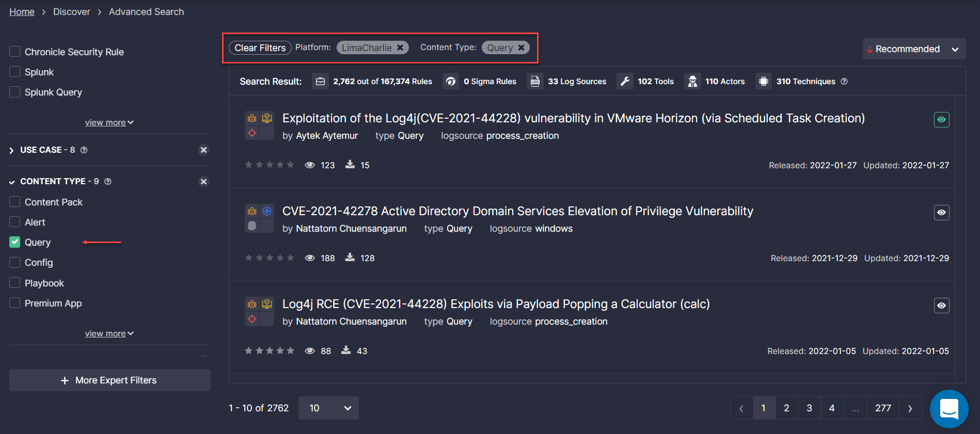The image size is (980, 434).
Task: Clear the Use Case filter section
Action: (203, 150)
